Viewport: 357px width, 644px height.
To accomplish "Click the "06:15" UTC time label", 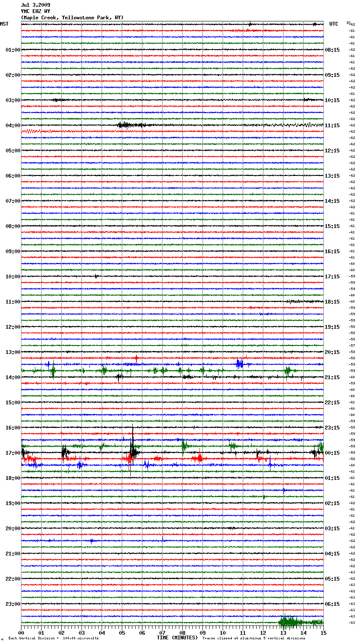I will pos(332,604).
